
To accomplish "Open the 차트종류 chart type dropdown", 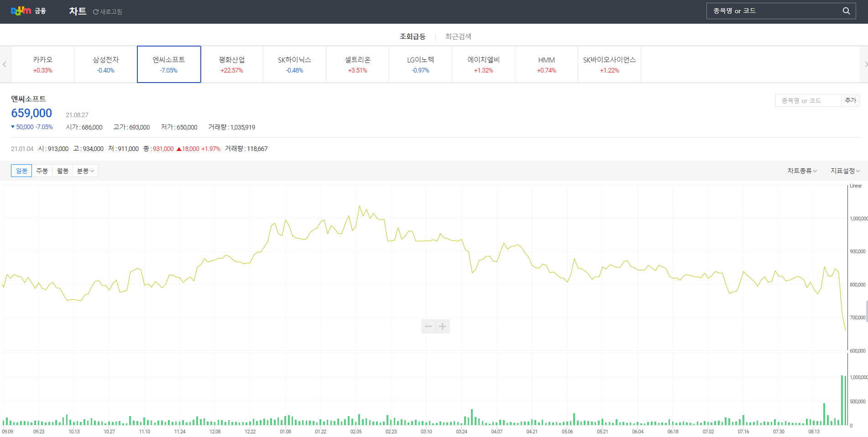I will point(802,171).
